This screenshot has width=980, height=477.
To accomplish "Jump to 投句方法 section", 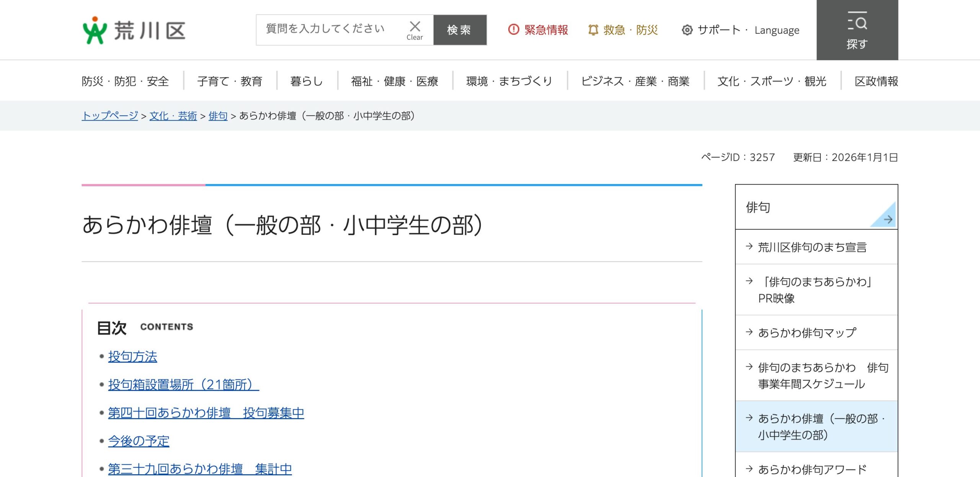I will 132,356.
